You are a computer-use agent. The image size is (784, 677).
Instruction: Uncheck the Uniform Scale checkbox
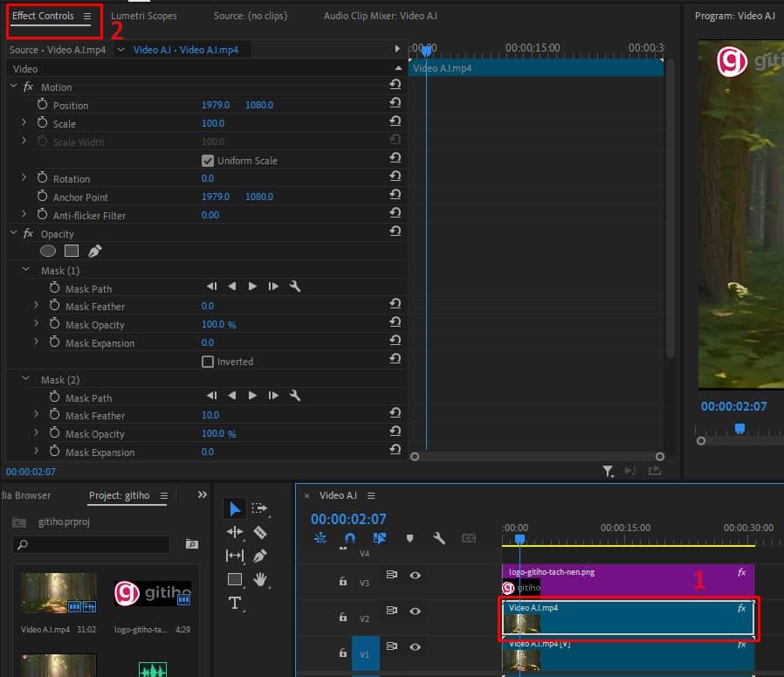pyautogui.click(x=208, y=160)
